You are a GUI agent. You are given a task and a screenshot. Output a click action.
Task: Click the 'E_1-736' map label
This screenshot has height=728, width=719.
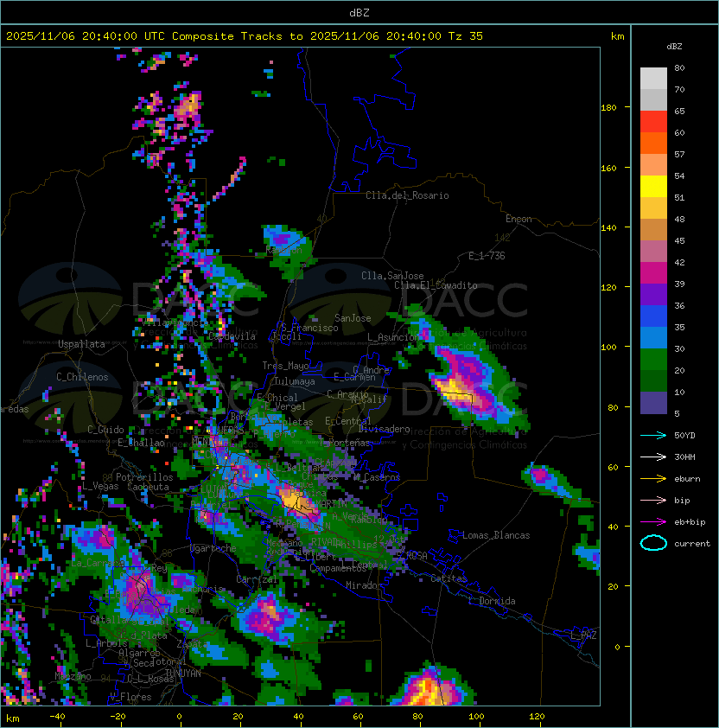[x=487, y=256]
